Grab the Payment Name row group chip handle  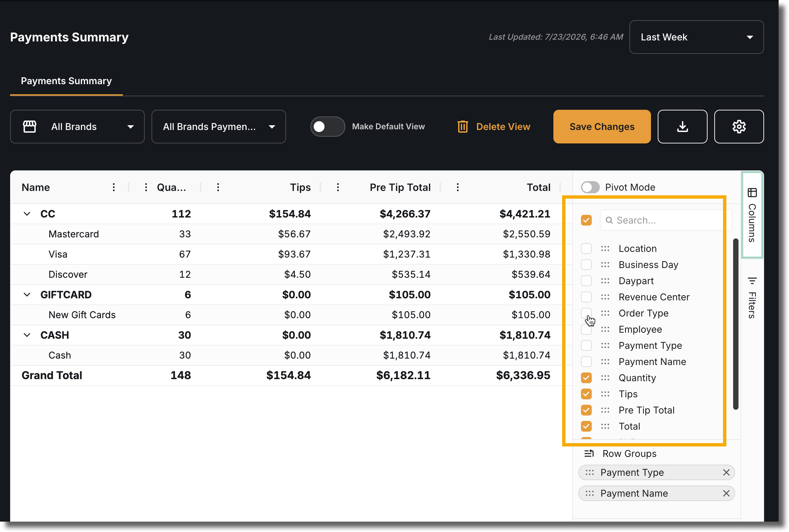point(589,493)
